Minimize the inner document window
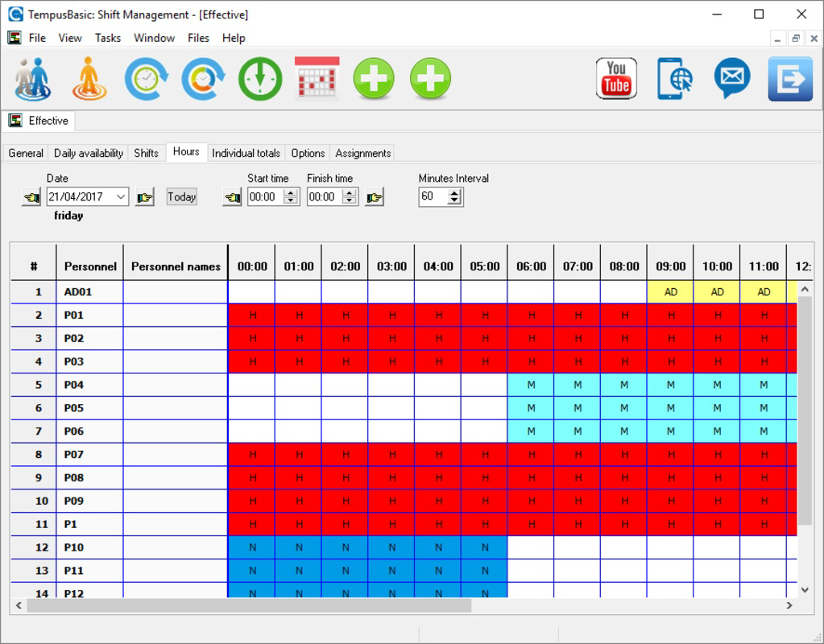 (x=778, y=39)
